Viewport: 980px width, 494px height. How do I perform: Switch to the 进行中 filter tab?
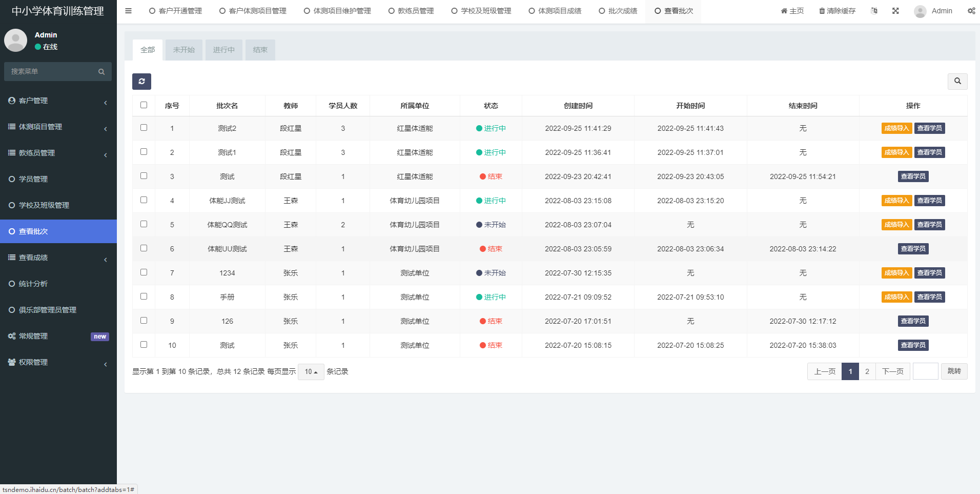pos(223,50)
